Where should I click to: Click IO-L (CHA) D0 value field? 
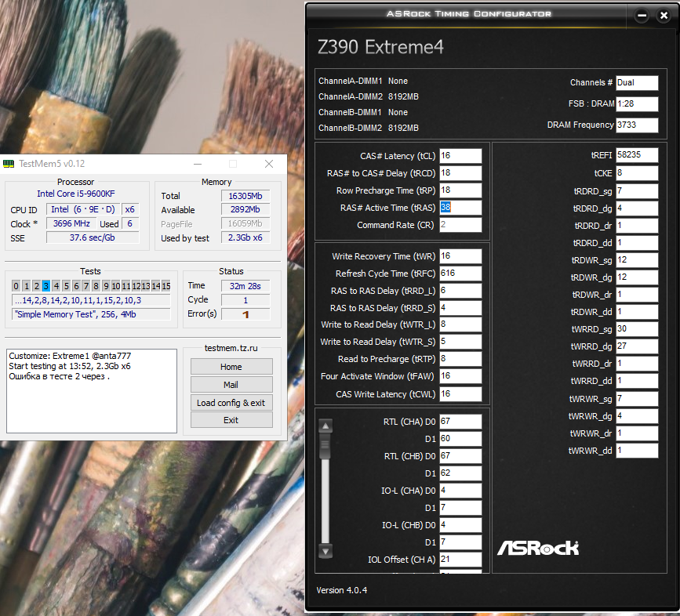click(460, 491)
